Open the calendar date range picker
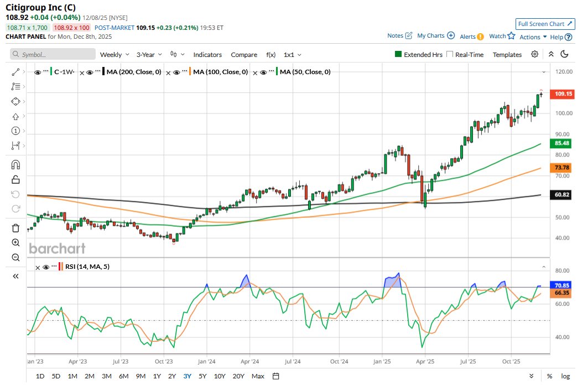Image resolution: width=588 pixels, height=390 pixels. coord(275,376)
